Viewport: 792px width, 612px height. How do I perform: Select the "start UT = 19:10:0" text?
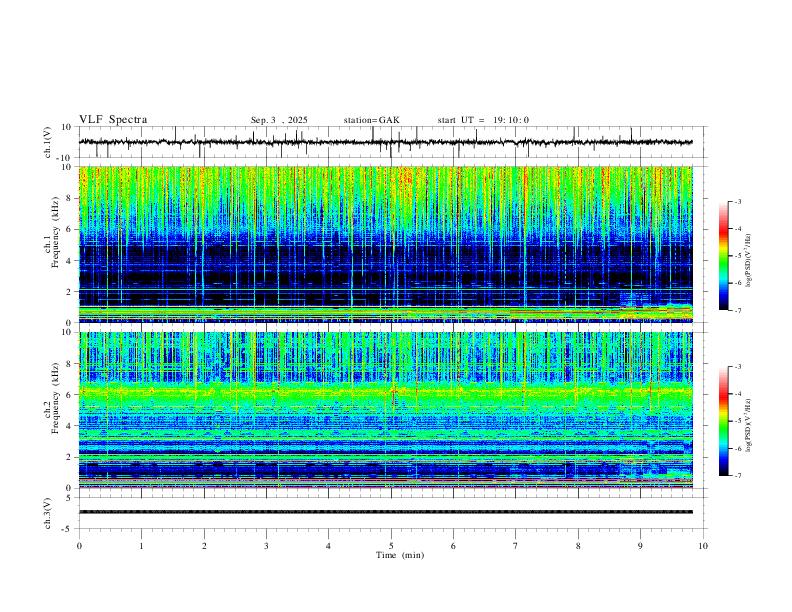pos(483,120)
